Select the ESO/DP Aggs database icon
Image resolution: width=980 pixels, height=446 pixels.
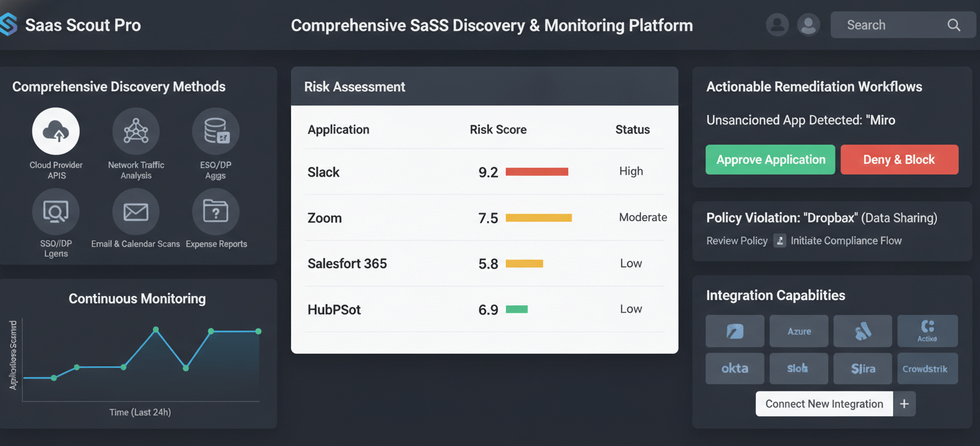click(x=215, y=131)
